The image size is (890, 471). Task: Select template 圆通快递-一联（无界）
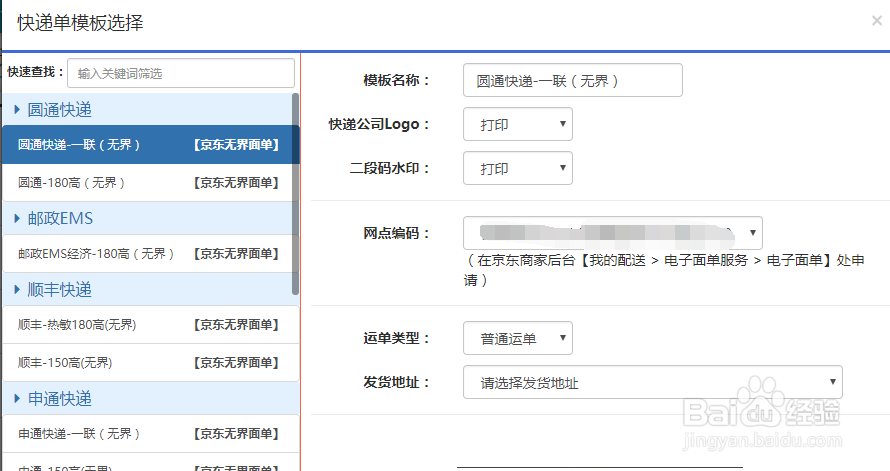click(x=151, y=145)
